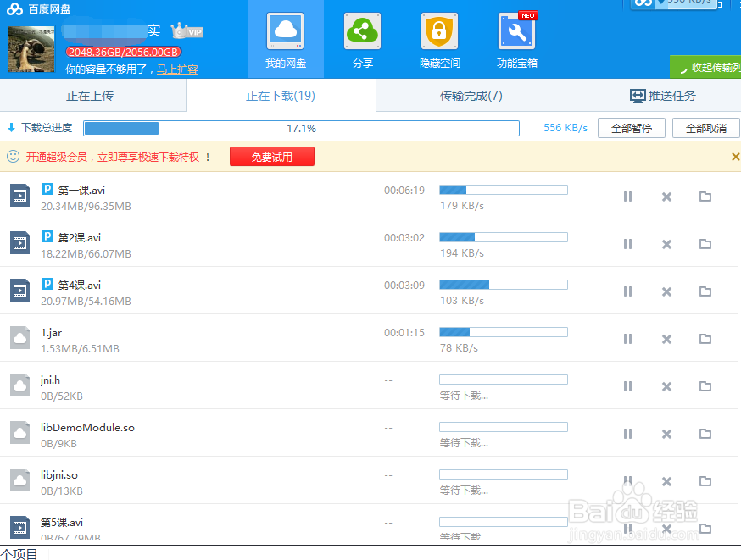Switch to 正在上传 tab
741x560 pixels.
[x=92, y=96]
